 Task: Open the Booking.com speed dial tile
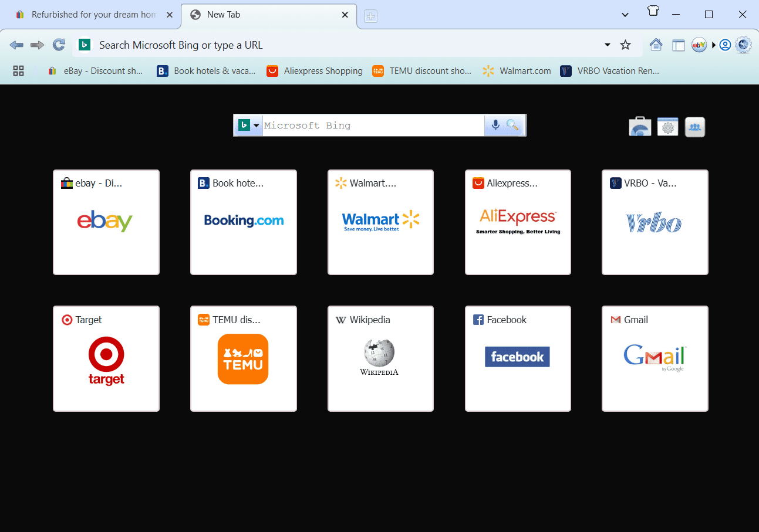point(244,222)
